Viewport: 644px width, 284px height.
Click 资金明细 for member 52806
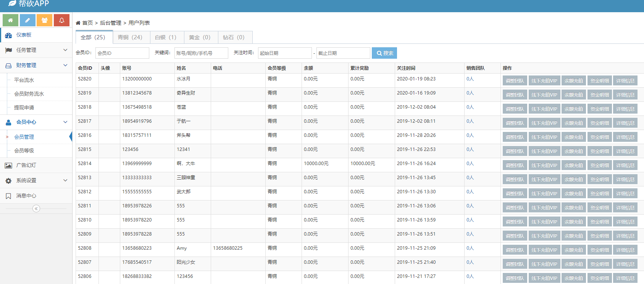point(600,278)
